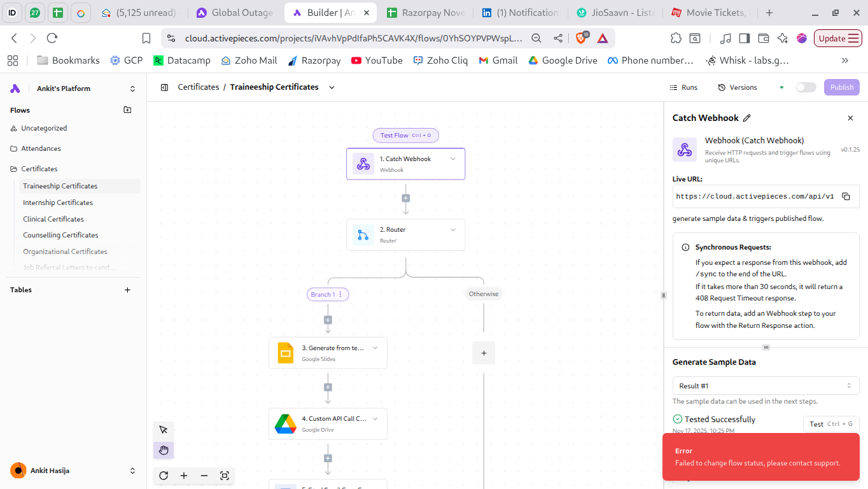Zoom in on the flow canvas
Viewport: 868px width, 489px height.
tap(184, 476)
